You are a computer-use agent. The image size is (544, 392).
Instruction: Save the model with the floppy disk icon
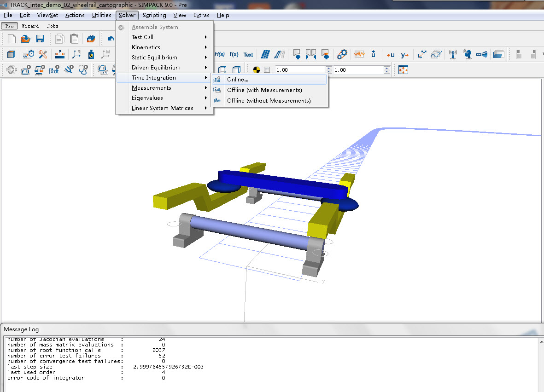(x=40, y=39)
